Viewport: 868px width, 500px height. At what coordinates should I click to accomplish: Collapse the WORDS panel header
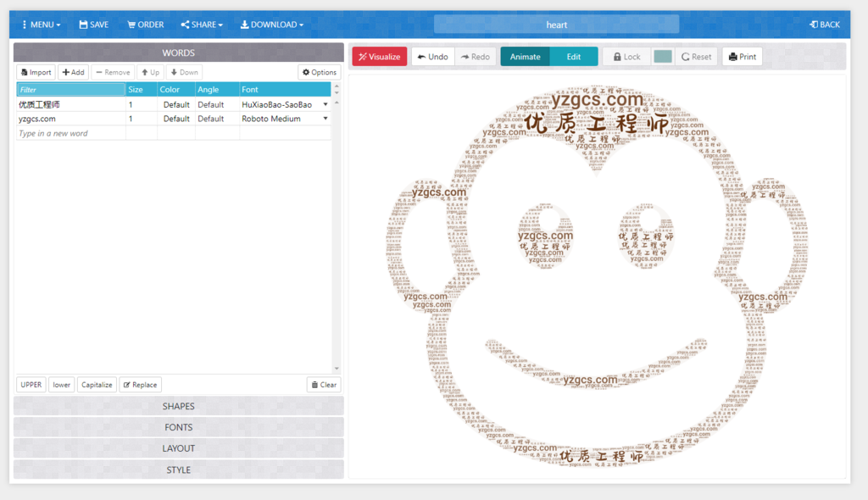pos(178,53)
